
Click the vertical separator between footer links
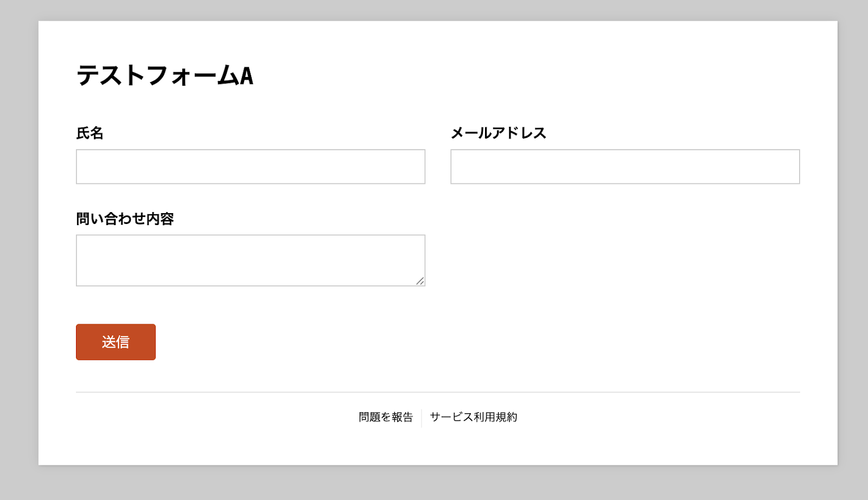(x=422, y=418)
